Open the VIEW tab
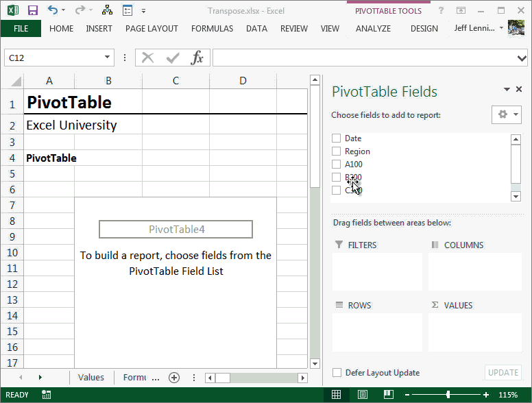 [330, 29]
